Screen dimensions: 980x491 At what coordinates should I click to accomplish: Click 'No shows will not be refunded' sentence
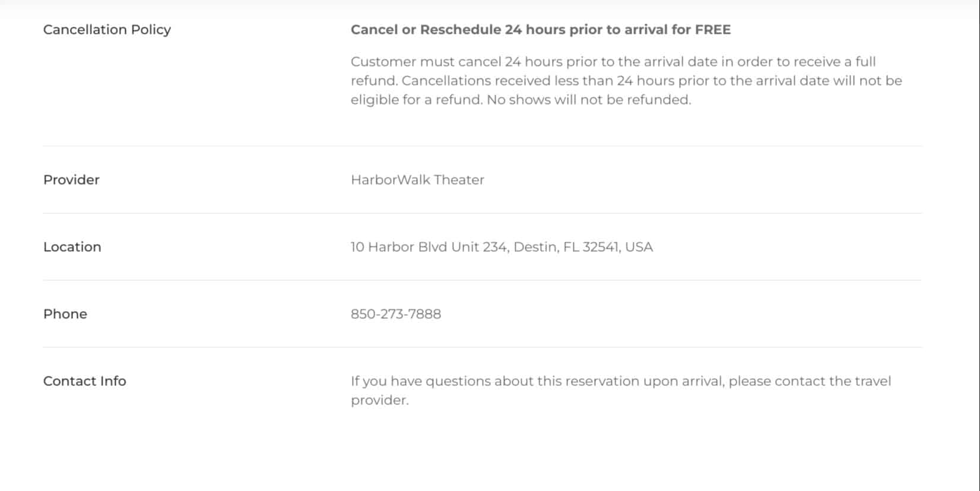(x=589, y=100)
